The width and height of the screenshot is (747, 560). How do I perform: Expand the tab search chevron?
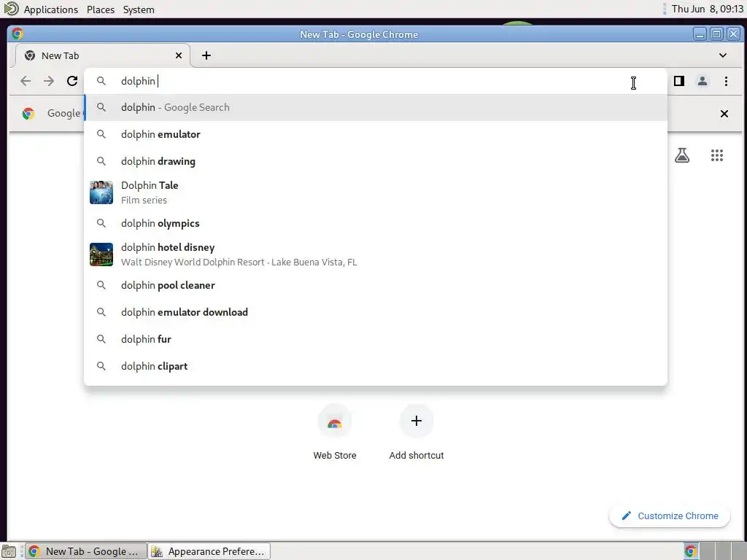723,55
